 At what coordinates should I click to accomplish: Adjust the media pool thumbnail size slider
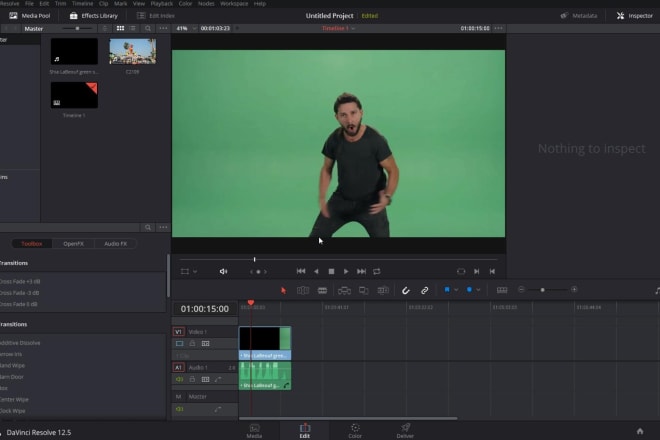click(x=77, y=28)
